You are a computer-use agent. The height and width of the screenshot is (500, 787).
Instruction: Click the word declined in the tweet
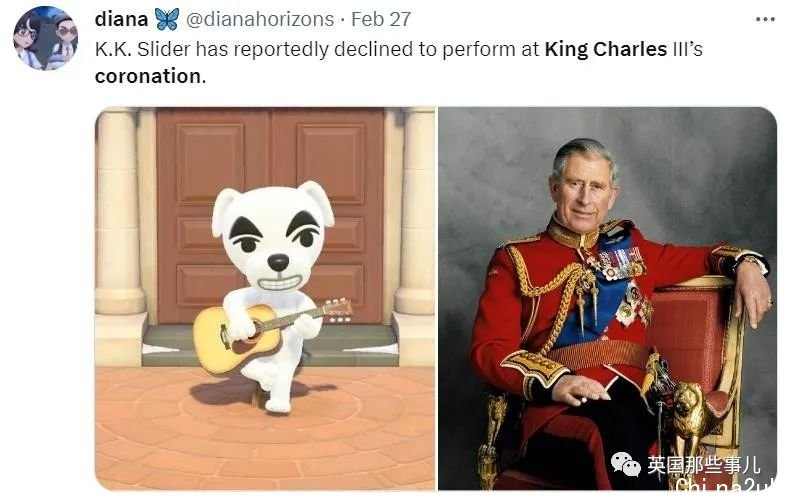coord(294,50)
